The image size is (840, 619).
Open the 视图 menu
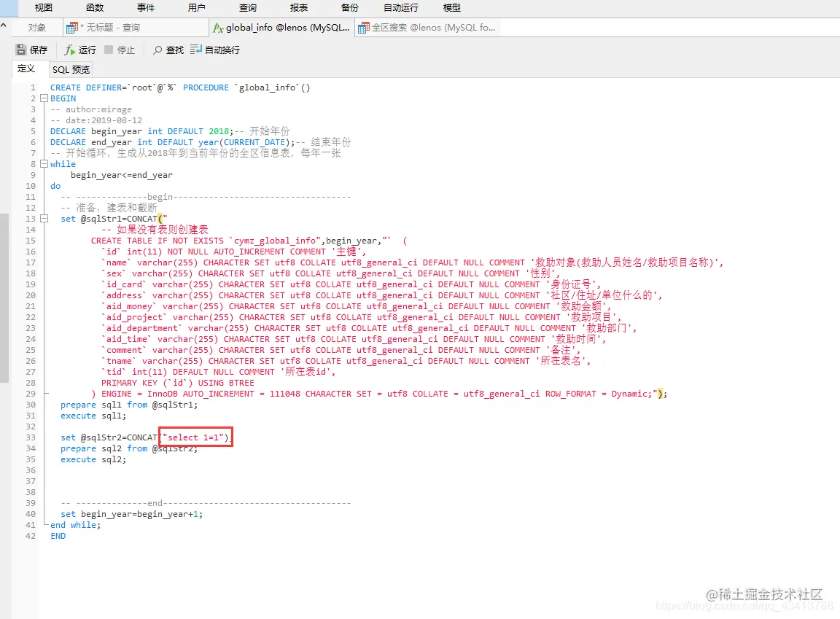(44, 7)
